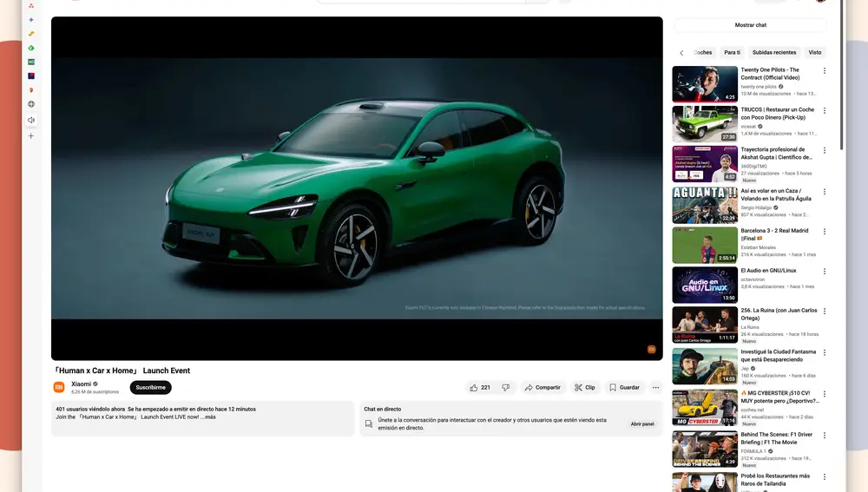Open El Audio en GNU/Linux thumbnail

pyautogui.click(x=705, y=285)
